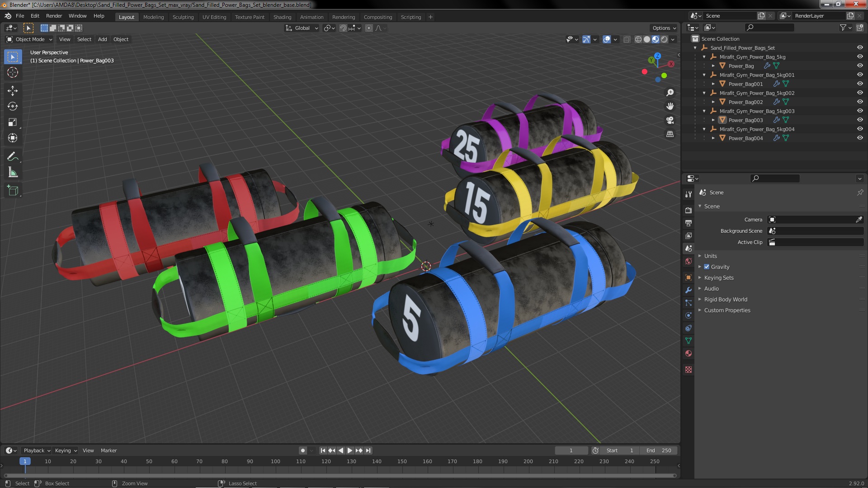The height and width of the screenshot is (488, 868).
Task: Select the Measure tool
Action: (13, 173)
